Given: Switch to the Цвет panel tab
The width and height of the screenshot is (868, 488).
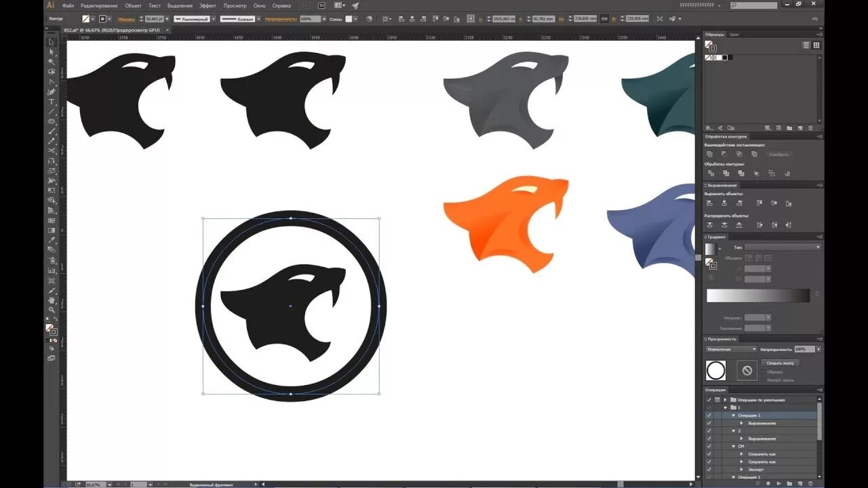Looking at the screenshot, I should click(x=734, y=34).
